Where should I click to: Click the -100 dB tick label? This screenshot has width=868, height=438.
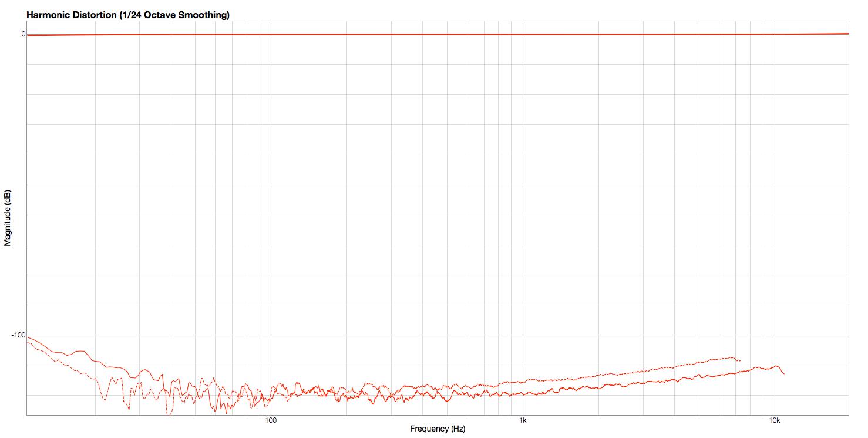pyautogui.click(x=18, y=335)
